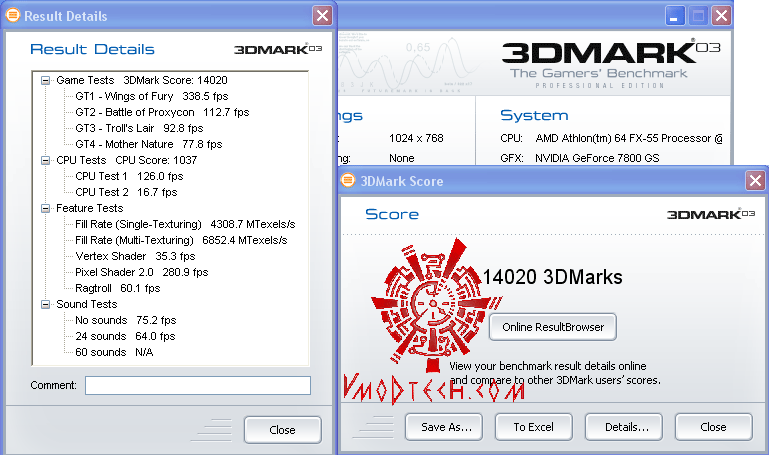769x455 pixels.
Task: Select the Fill Rate (Single-Texturing) row
Action: (x=185, y=224)
